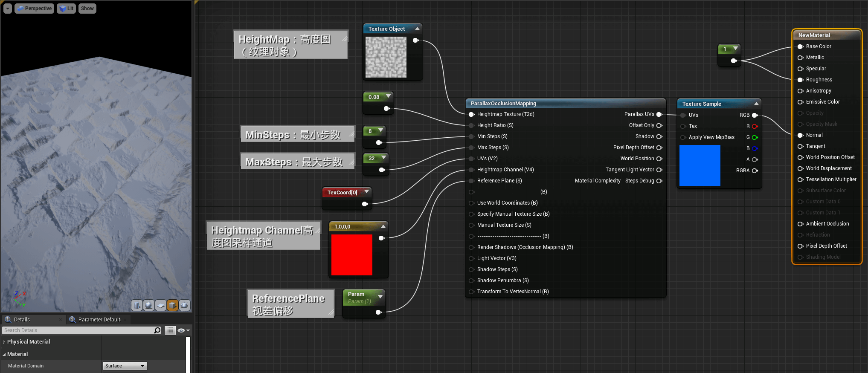Expand the constant 1 node arrow
Viewport: 868px width, 373px height.
coord(735,49)
